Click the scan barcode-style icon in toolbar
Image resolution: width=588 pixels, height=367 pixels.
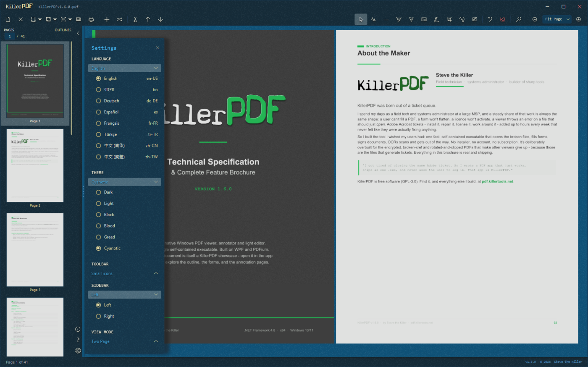63,19
